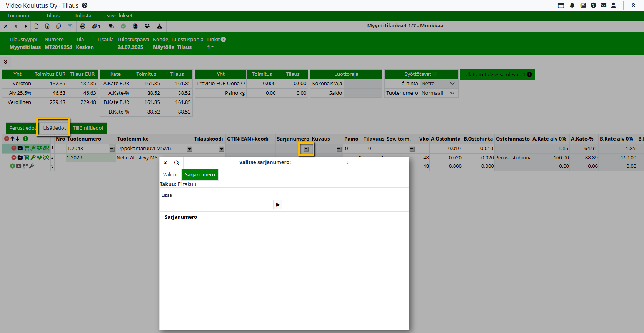Open the Tuotenumero Normaali dropdown
This screenshot has width=644, height=333.
[438, 93]
